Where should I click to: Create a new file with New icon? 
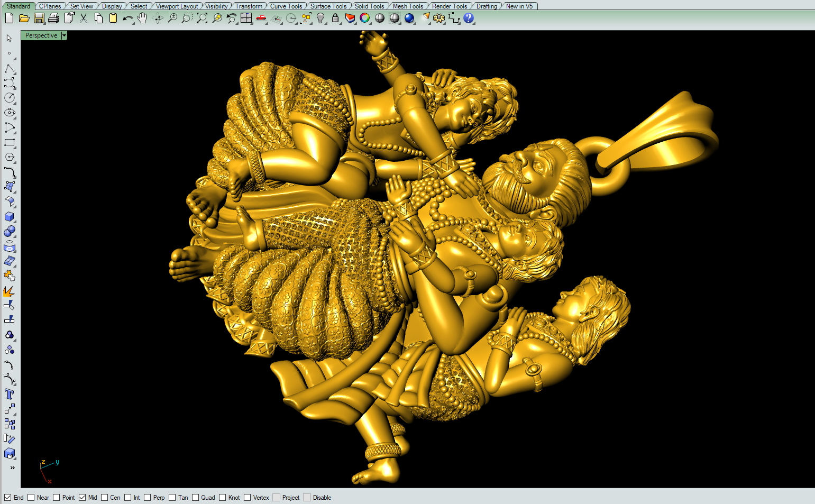point(9,18)
